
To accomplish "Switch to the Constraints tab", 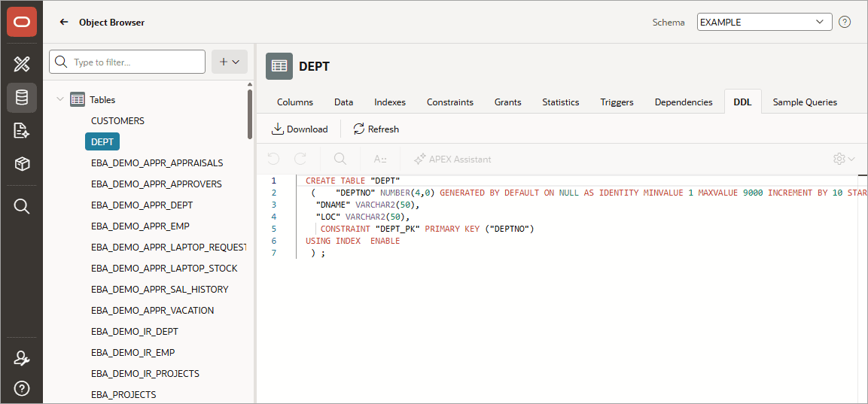I will 450,102.
